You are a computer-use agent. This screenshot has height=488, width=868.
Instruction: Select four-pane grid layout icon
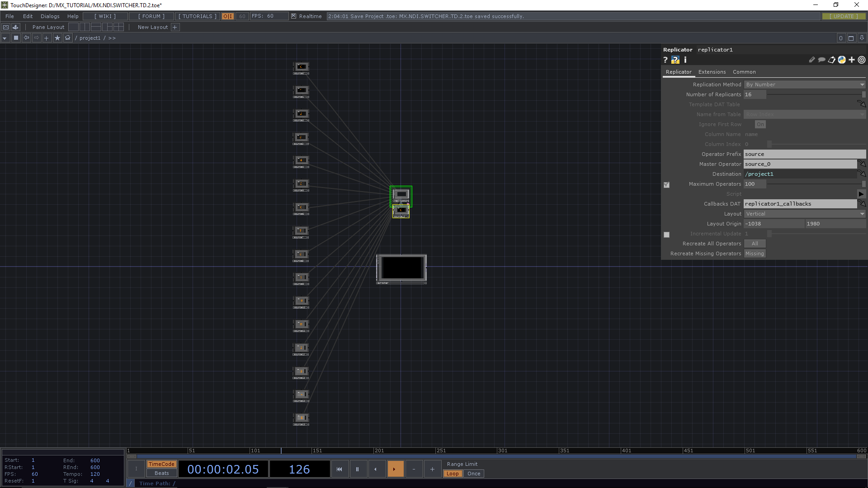pos(118,27)
